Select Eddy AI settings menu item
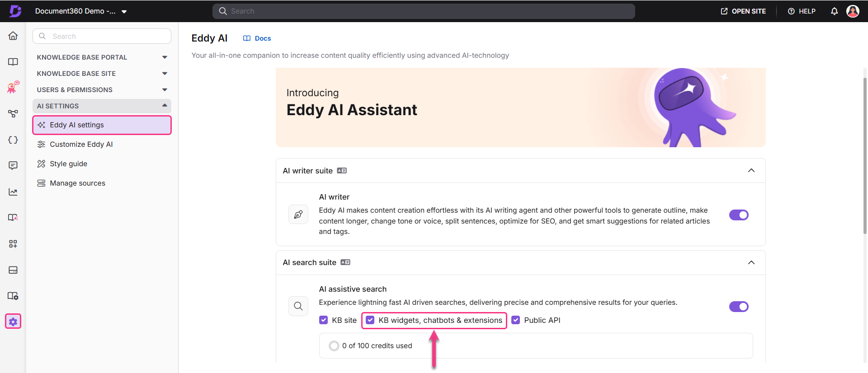 102,125
